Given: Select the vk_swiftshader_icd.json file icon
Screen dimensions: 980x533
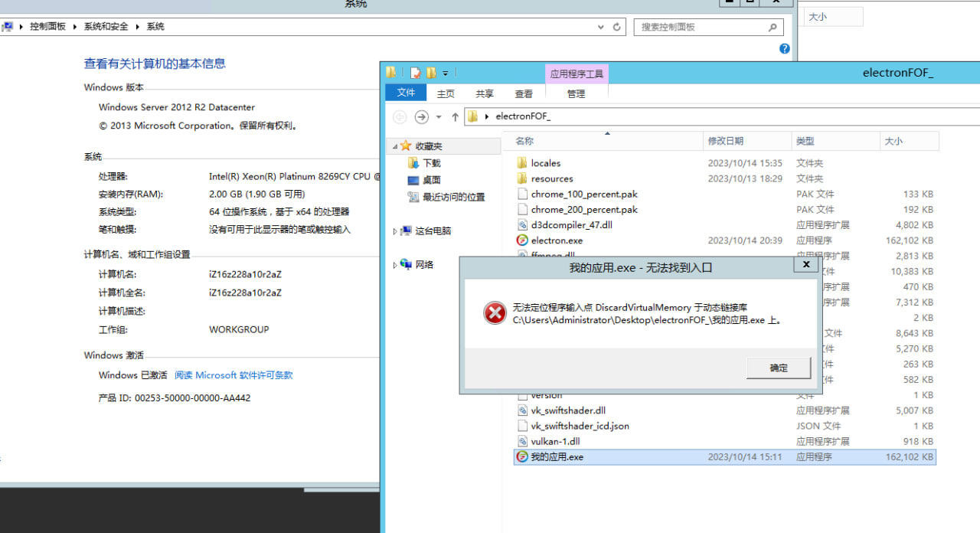Looking at the screenshot, I should pyautogui.click(x=522, y=426).
